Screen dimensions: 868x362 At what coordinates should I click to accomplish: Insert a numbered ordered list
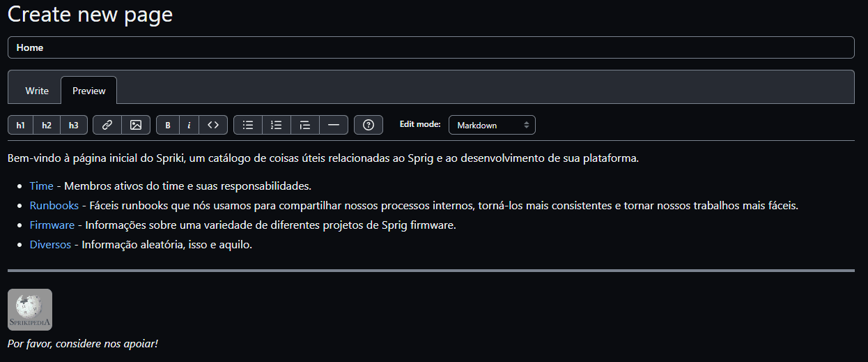pyautogui.click(x=277, y=125)
